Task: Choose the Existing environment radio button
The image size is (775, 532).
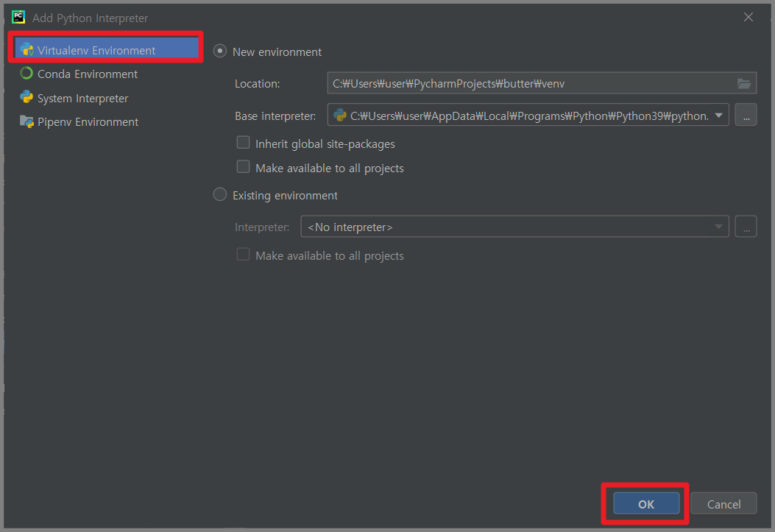Action: click(220, 194)
